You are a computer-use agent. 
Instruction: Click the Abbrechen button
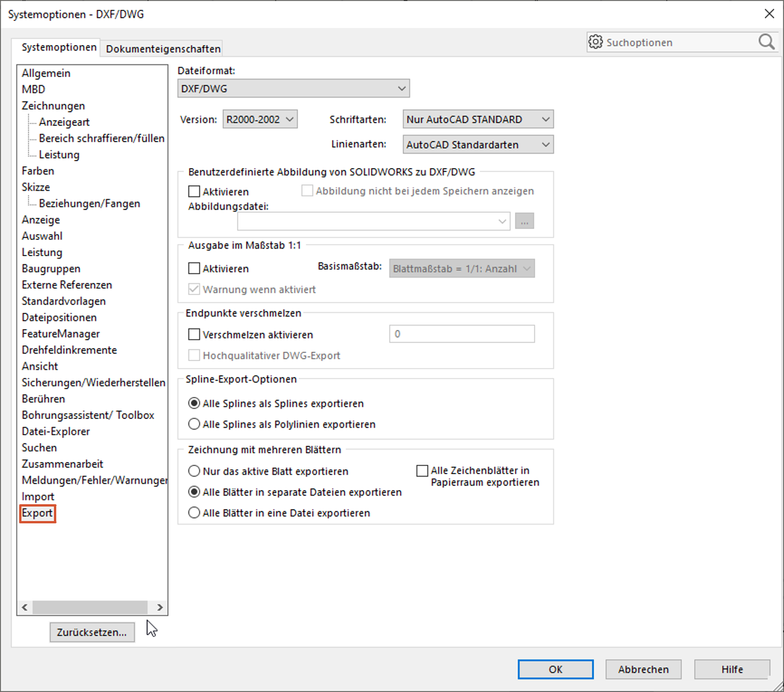click(x=643, y=669)
